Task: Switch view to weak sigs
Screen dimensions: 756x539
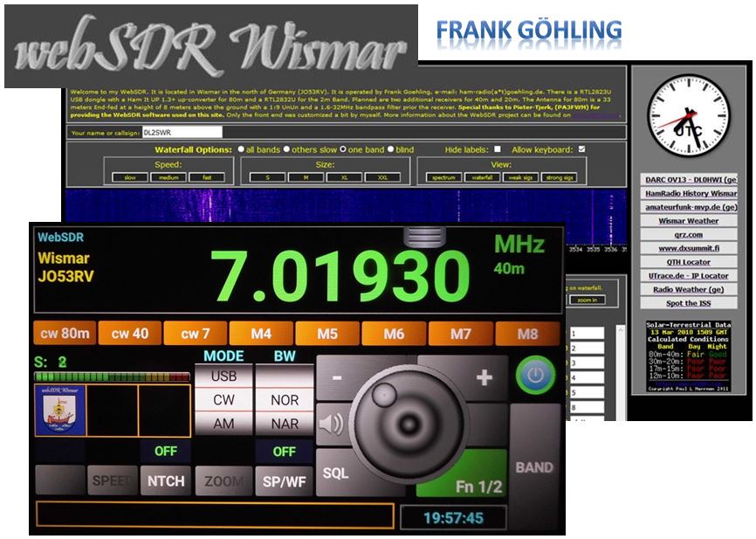Action: (x=520, y=177)
